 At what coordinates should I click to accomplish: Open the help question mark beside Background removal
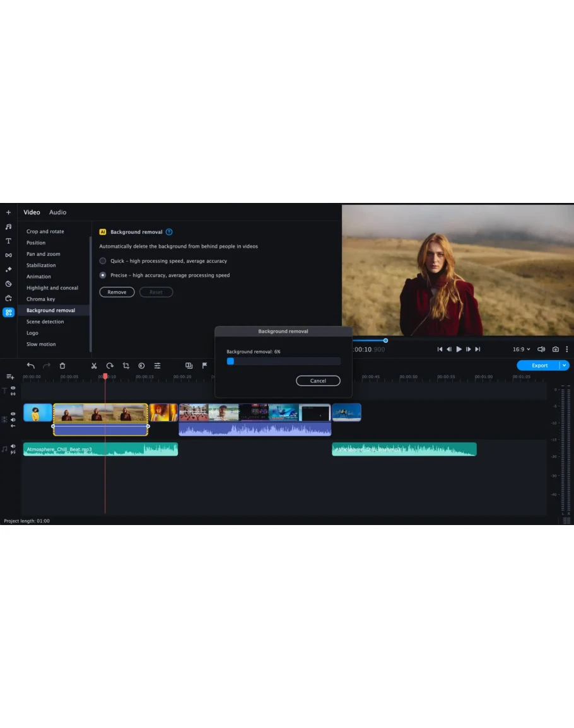coord(169,232)
